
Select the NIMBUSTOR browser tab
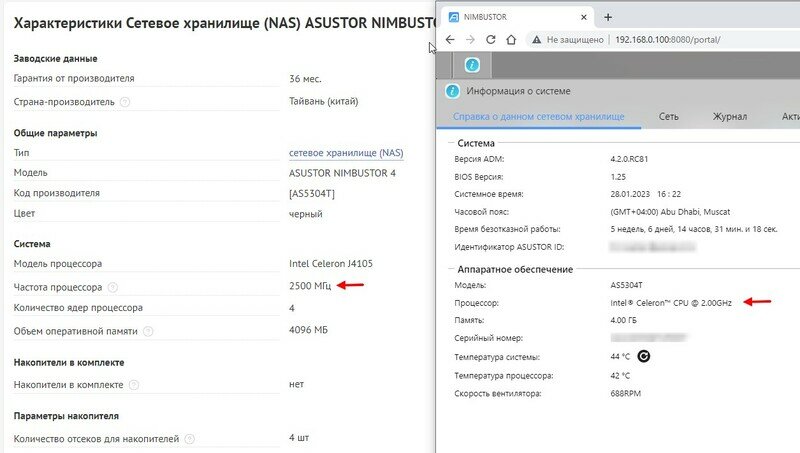(516, 17)
